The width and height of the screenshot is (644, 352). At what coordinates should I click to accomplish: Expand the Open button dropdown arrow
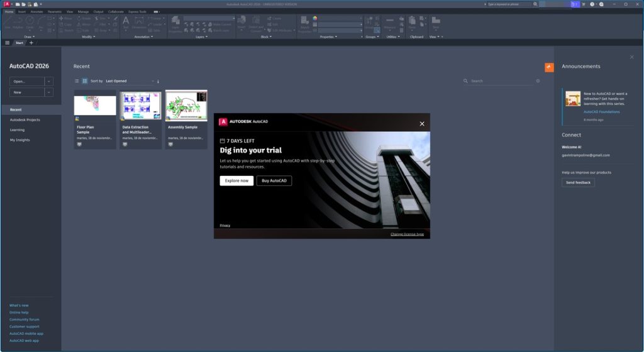pyautogui.click(x=49, y=81)
